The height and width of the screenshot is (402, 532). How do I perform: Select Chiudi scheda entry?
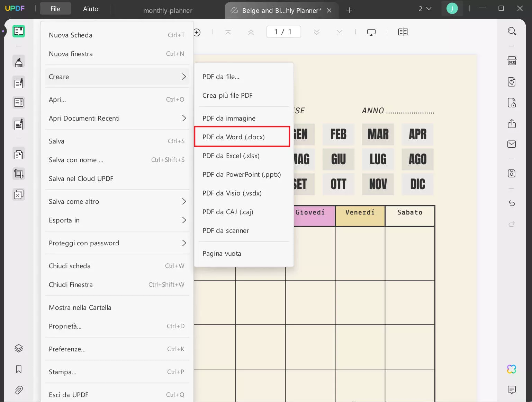[117, 266]
